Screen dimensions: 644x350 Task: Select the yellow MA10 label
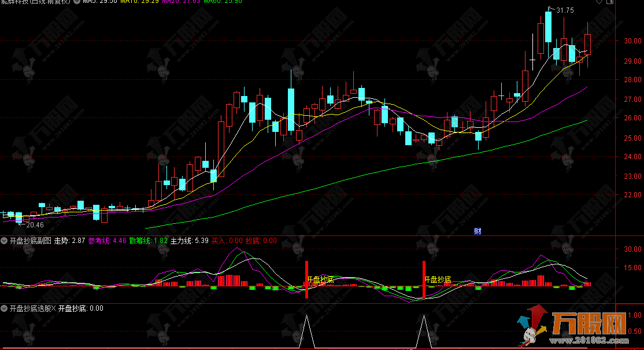click(140, 2)
